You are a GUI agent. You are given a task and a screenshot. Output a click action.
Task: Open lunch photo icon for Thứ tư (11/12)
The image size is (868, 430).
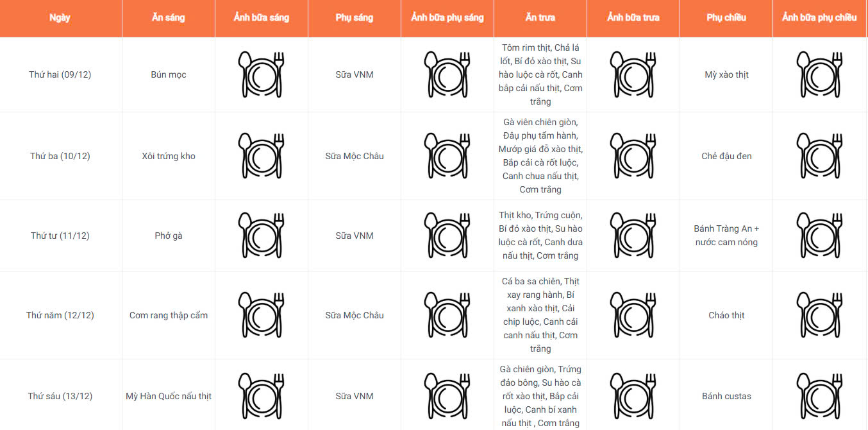click(x=633, y=236)
